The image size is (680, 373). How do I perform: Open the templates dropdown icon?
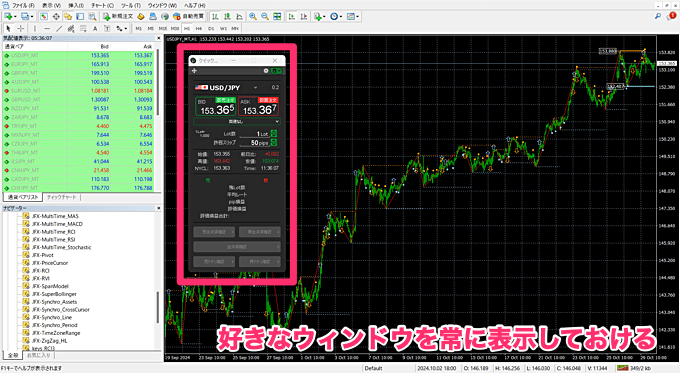point(352,16)
